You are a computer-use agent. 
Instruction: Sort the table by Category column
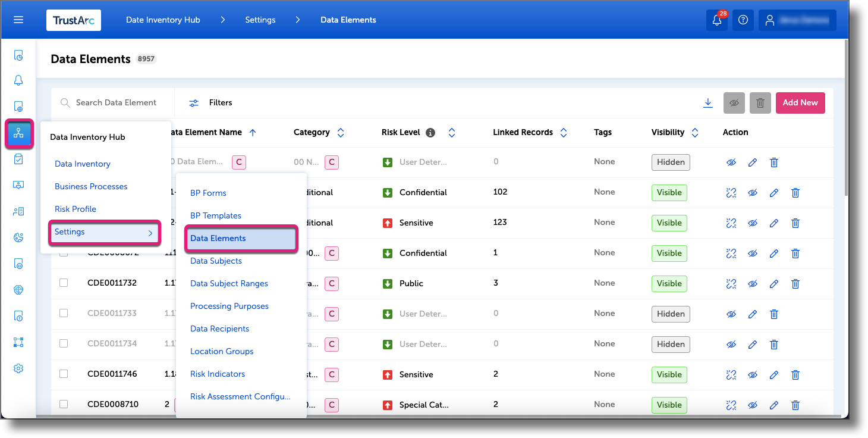pyautogui.click(x=340, y=132)
